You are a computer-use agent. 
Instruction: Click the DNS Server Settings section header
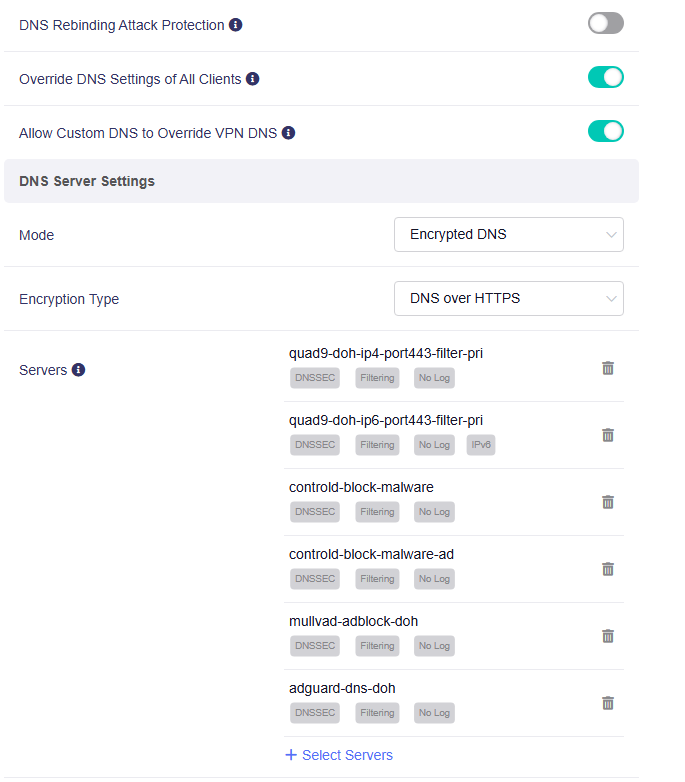click(x=322, y=181)
